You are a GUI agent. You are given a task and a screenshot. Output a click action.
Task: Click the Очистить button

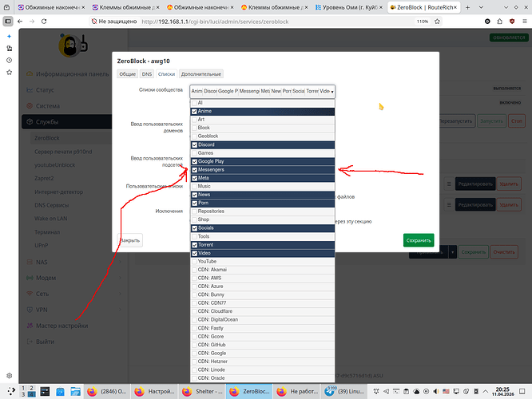click(x=504, y=252)
